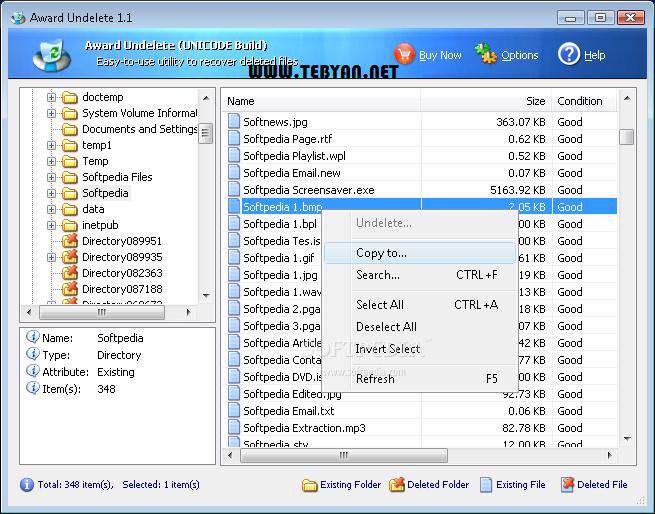Click the Buy Now shopping cart icon

tap(404, 54)
